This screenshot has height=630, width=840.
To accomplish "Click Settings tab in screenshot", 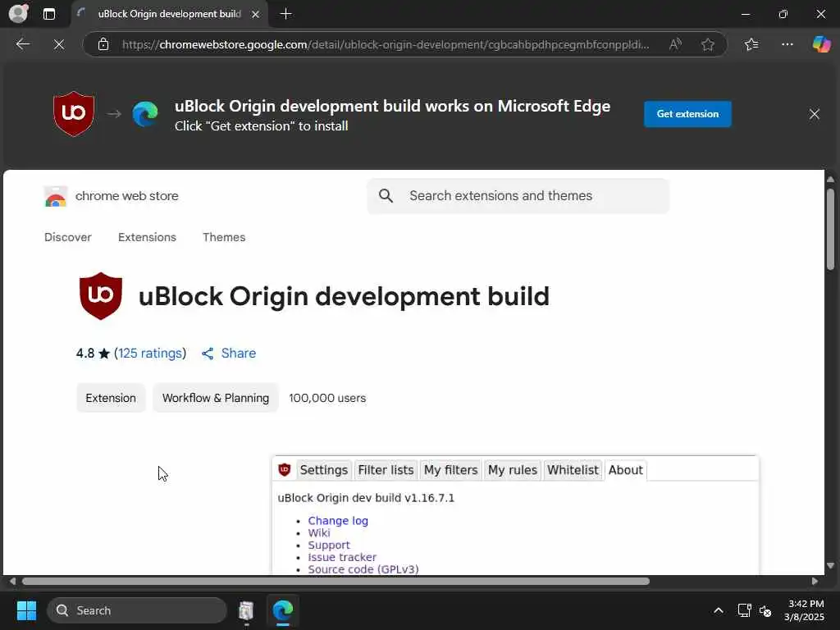I will tap(323, 470).
